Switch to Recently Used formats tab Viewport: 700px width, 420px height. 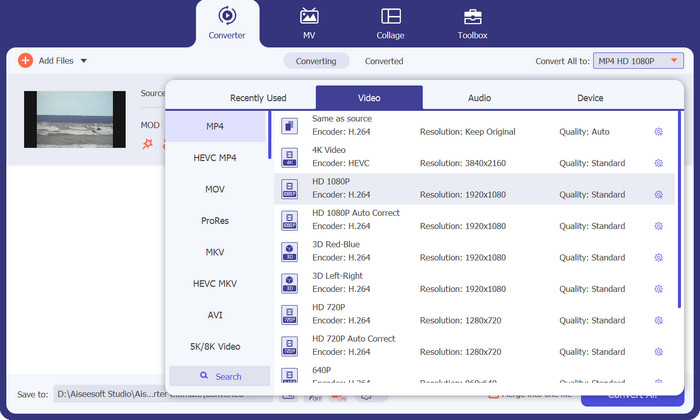(x=258, y=98)
